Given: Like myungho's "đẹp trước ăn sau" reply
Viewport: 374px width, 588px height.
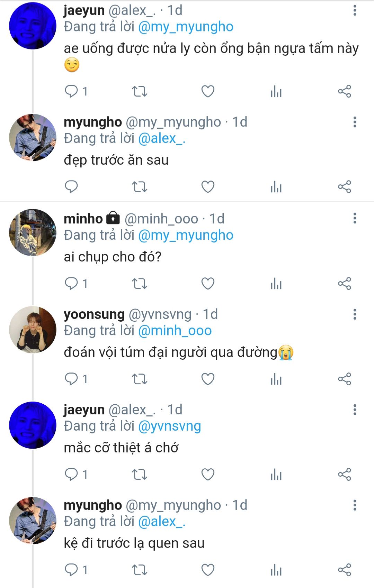Looking at the screenshot, I should [x=208, y=187].
